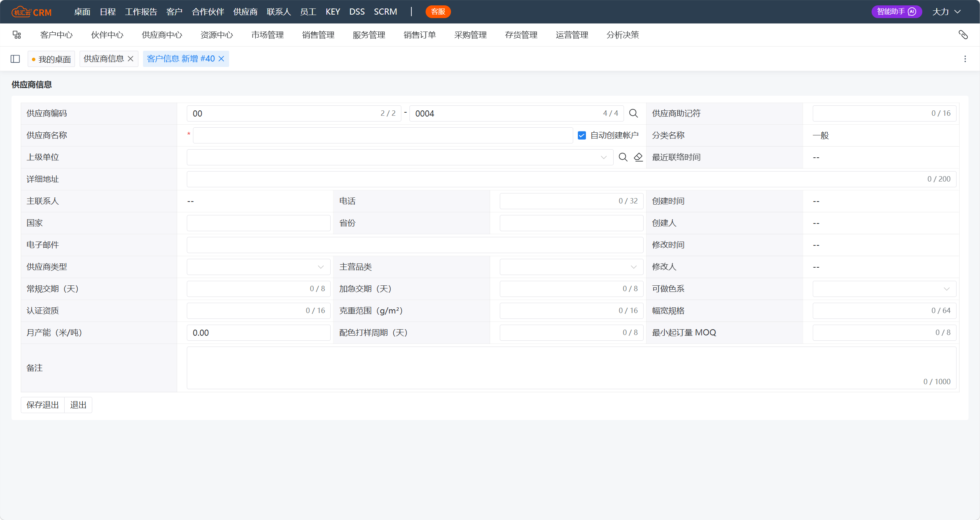Click the 月产能 field showing 0.00
Screen dimensions: 980x520
[x=259, y=333]
